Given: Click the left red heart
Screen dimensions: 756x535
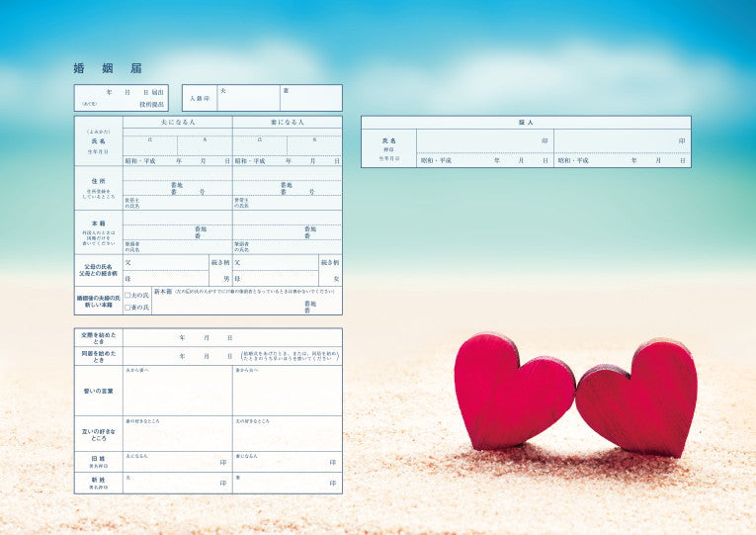Looking at the screenshot, I should coord(512,390).
